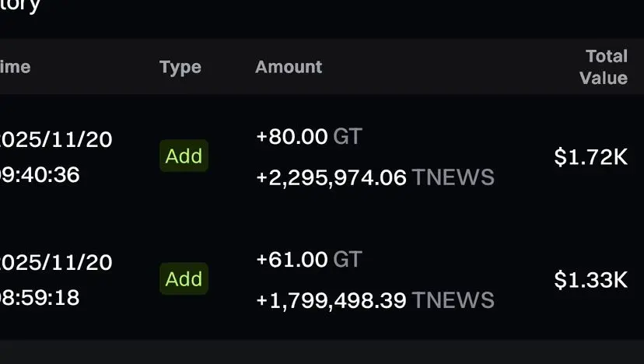Click the 09:40:36 timestamp
The image size is (644, 364).
[x=40, y=175]
